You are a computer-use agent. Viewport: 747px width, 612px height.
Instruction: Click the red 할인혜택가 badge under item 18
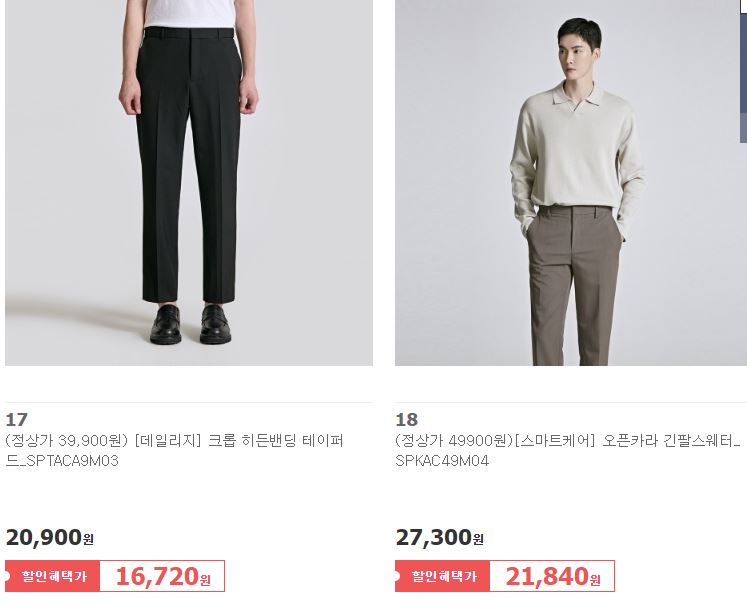point(443,576)
